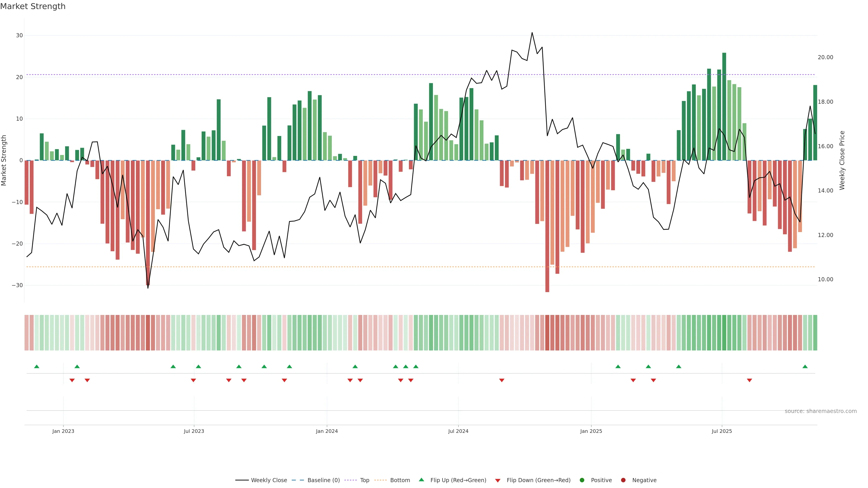
Task: Click the last red flip-down triangle marker
Action: [x=749, y=380]
